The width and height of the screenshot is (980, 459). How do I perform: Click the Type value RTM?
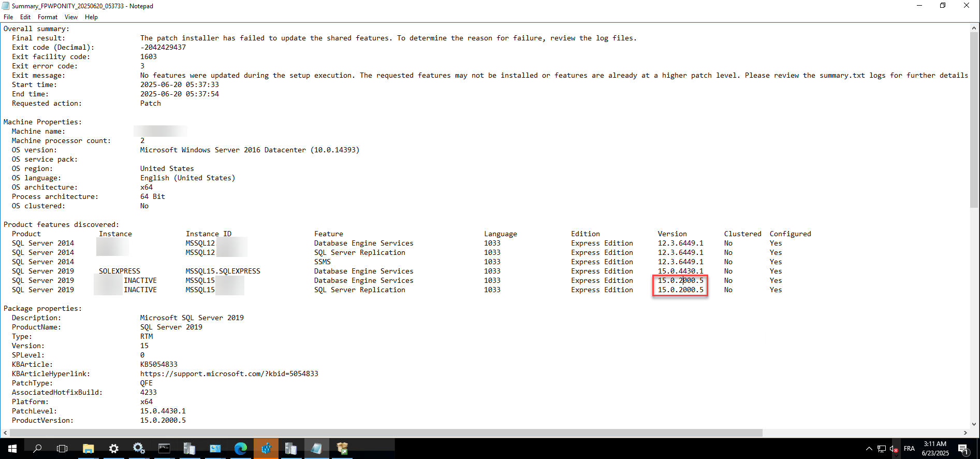point(147,336)
